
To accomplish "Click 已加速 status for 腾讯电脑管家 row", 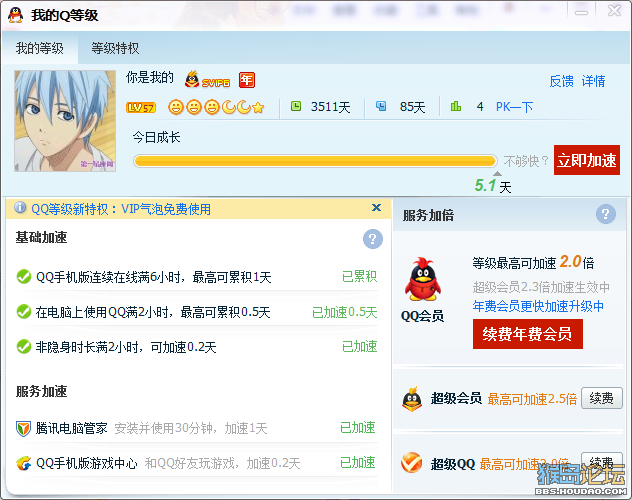I will (x=358, y=427).
